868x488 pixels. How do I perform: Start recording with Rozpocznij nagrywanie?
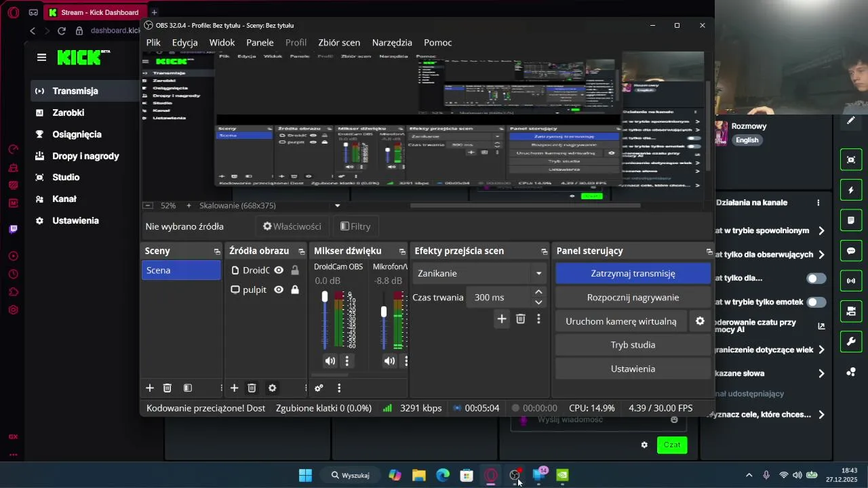tap(633, 298)
